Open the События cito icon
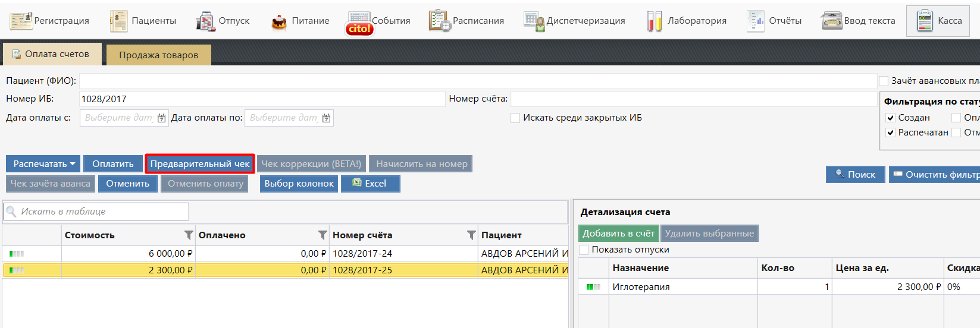 (x=359, y=24)
